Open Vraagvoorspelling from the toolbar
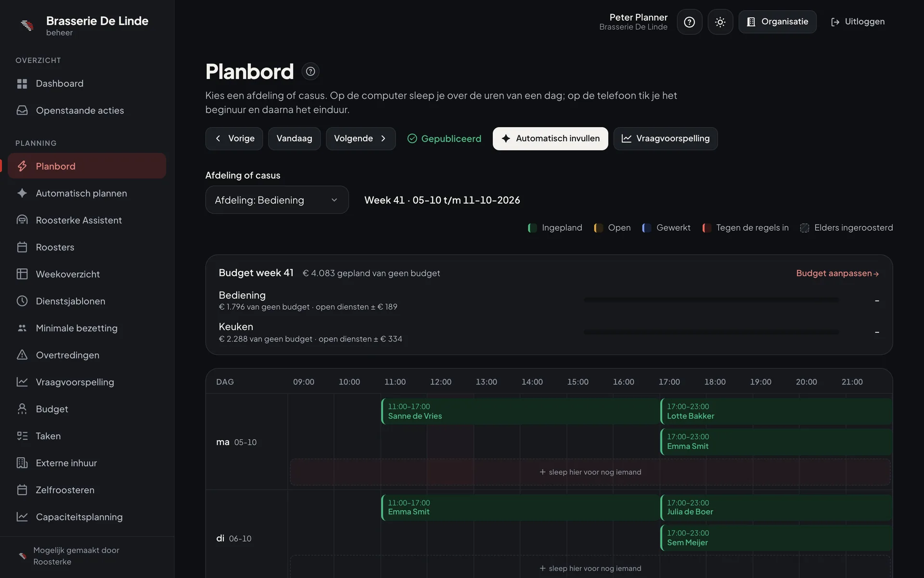This screenshot has width=924, height=578. 665,139
